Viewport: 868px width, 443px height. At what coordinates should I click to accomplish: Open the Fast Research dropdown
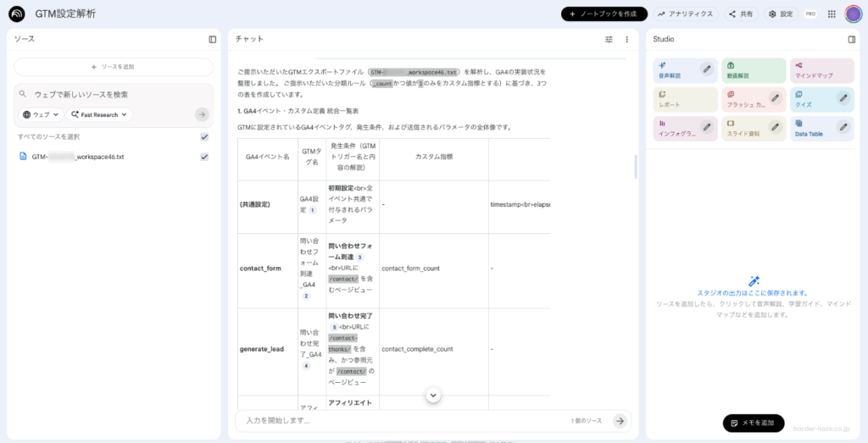(x=100, y=114)
